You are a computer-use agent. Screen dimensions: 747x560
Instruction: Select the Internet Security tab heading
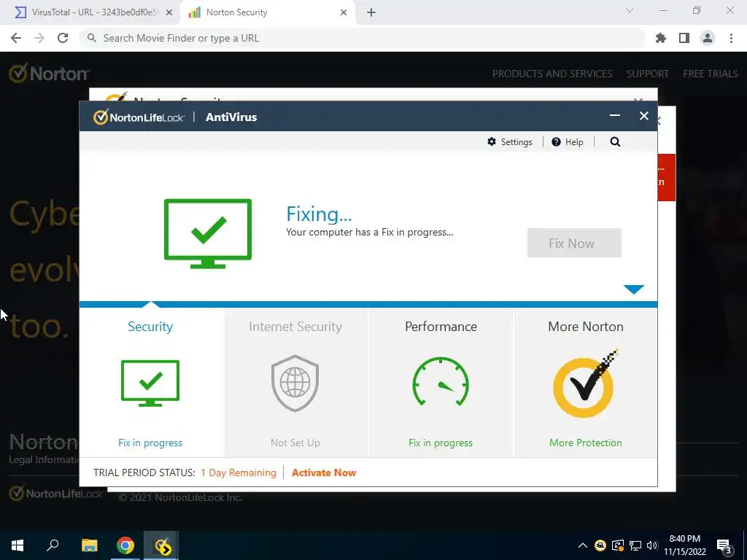pyautogui.click(x=295, y=327)
